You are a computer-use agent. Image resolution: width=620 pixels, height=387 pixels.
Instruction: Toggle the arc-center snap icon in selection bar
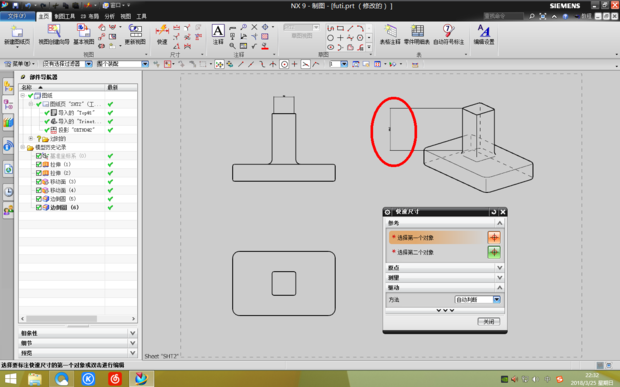point(284,64)
